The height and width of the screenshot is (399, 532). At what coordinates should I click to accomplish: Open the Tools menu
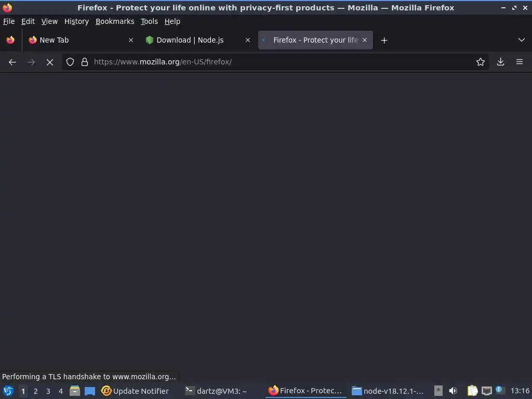pos(149,21)
